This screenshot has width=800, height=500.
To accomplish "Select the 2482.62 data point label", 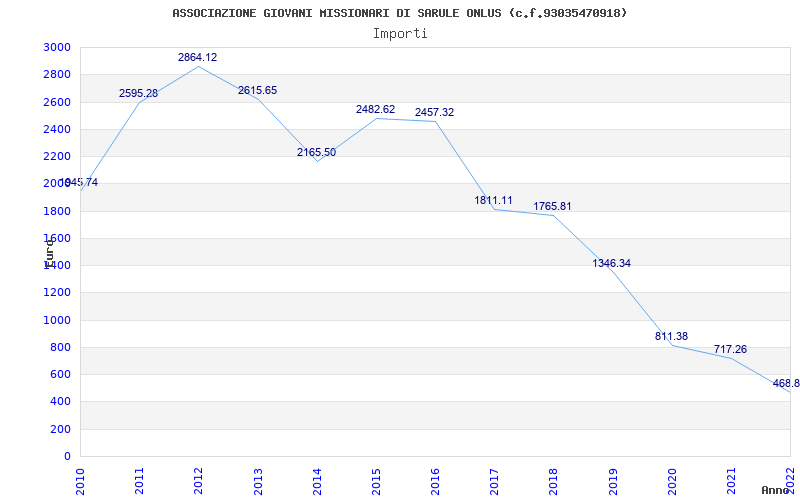I will coord(375,110).
